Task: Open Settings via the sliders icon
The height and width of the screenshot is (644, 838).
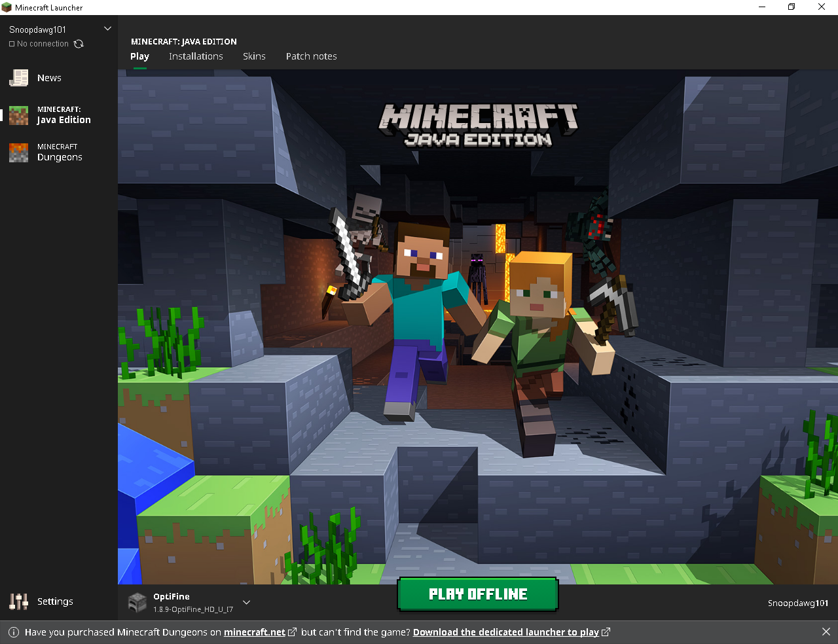Action: tap(18, 601)
